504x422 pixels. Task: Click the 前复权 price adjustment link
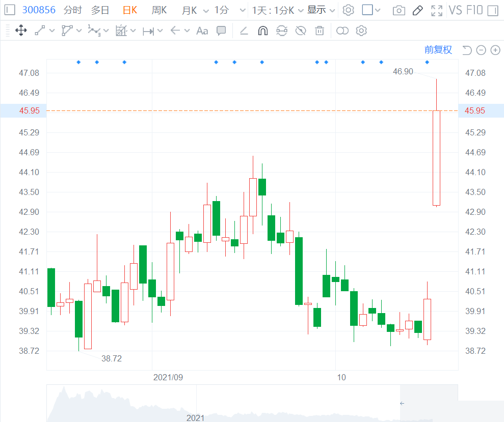438,50
